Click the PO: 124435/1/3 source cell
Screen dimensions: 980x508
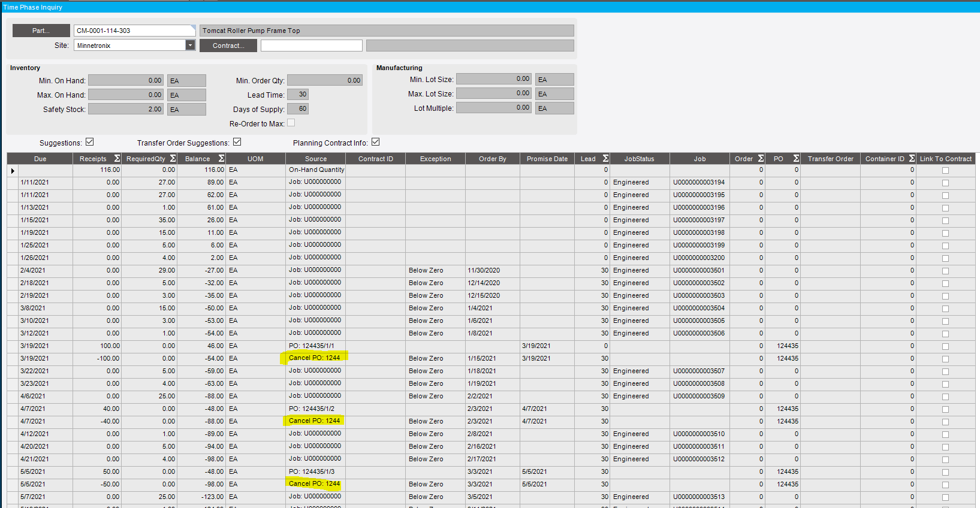(316, 471)
